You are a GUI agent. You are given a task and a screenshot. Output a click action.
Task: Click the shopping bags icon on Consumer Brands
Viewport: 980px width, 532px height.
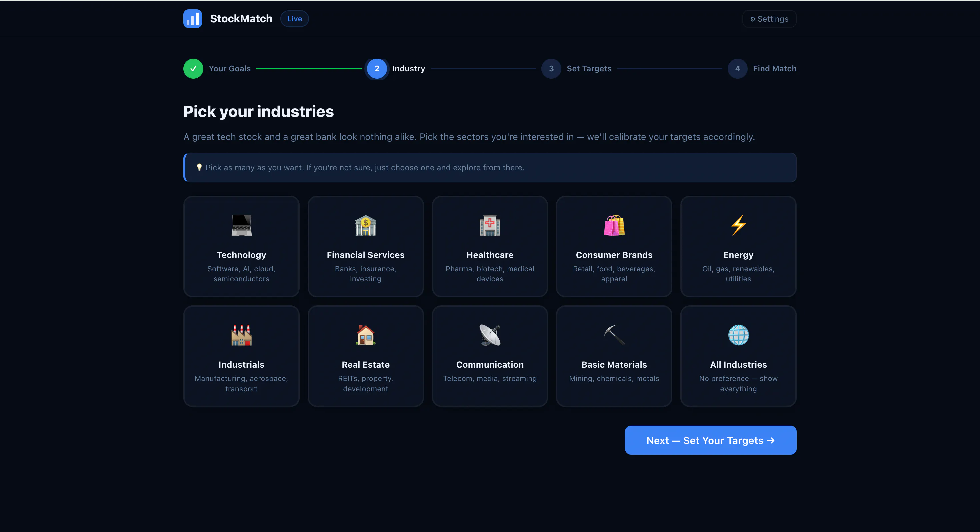(614, 225)
